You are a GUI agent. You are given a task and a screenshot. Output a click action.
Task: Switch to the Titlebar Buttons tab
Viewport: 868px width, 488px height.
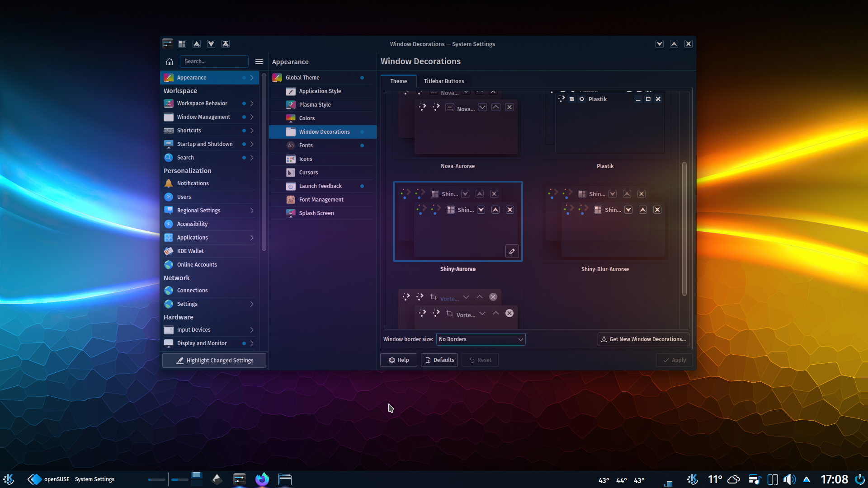pyautogui.click(x=443, y=81)
